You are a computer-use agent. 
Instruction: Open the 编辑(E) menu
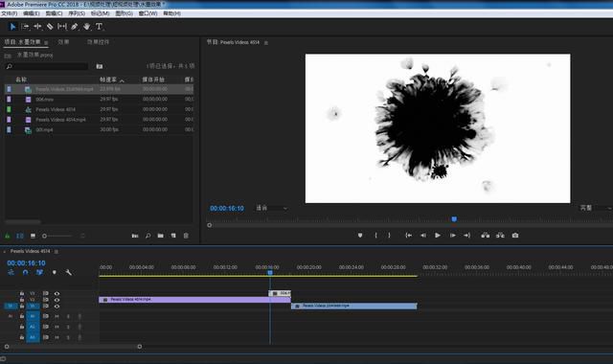click(32, 13)
